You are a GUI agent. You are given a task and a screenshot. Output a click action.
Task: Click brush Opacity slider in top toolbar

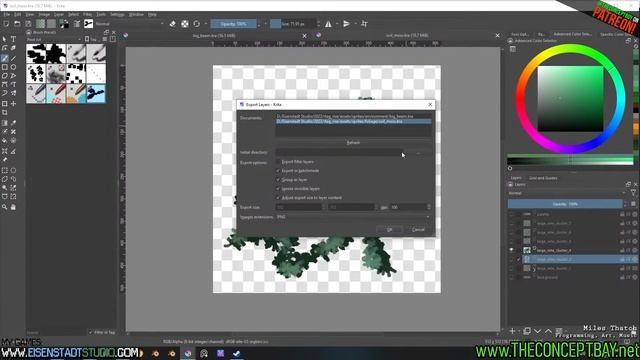pyautogui.click(x=233, y=24)
